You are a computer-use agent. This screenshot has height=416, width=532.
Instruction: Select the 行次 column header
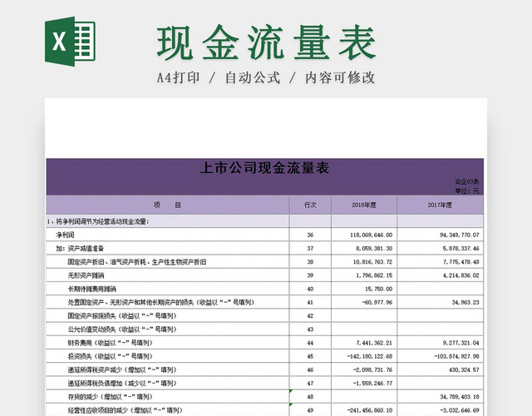[x=310, y=205]
